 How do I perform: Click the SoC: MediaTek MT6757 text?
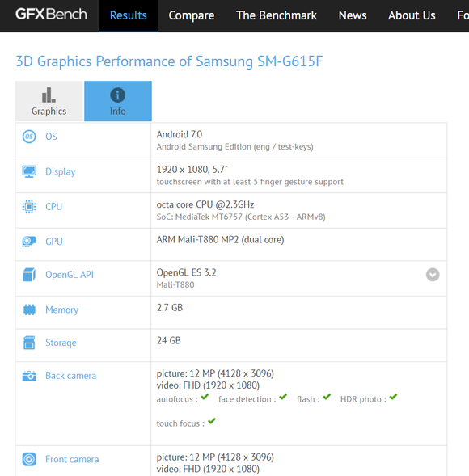click(x=241, y=217)
